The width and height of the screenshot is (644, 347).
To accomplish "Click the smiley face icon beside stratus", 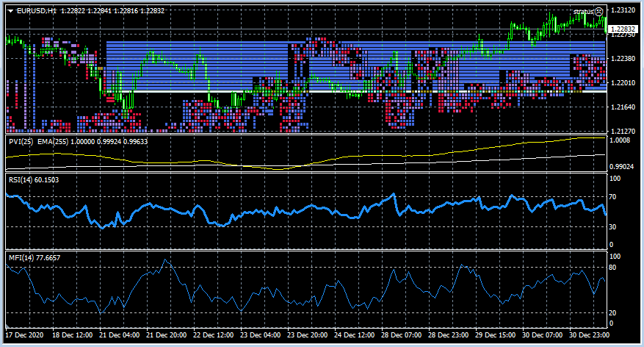I will [599, 11].
